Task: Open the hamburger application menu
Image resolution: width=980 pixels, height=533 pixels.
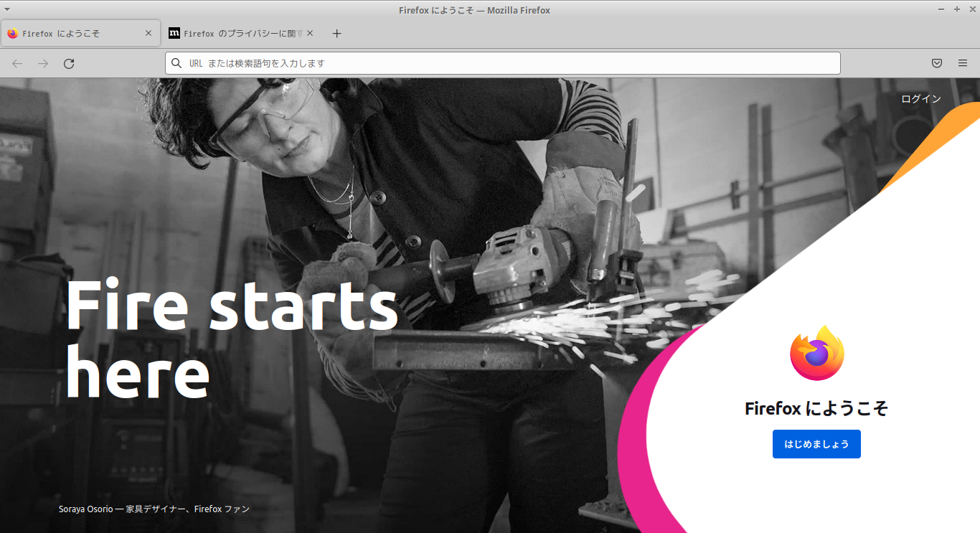Action: [x=963, y=63]
